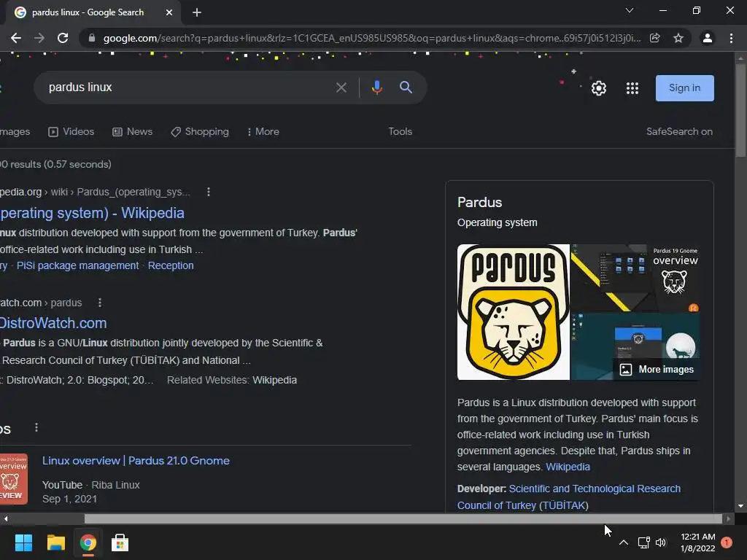Open the Pardus 21.0 video thumbnail

[x=14, y=479]
